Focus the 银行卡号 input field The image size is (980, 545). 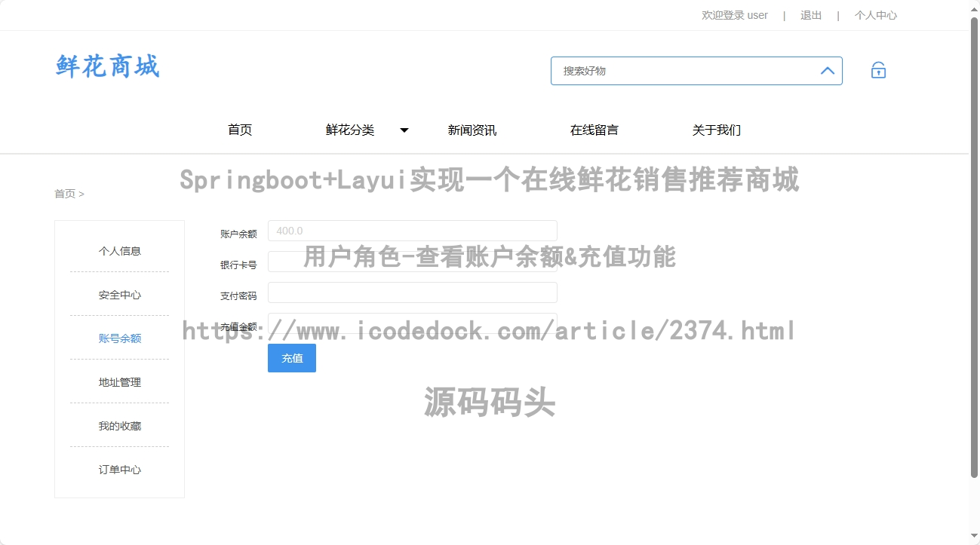coord(413,262)
